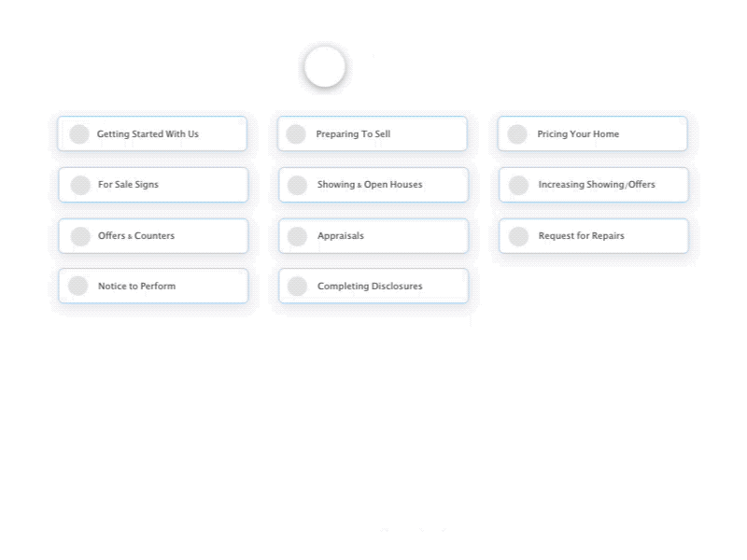Viewport: 747px width, 560px height.
Task: Open the Getting Started With Us section
Action: (x=151, y=133)
